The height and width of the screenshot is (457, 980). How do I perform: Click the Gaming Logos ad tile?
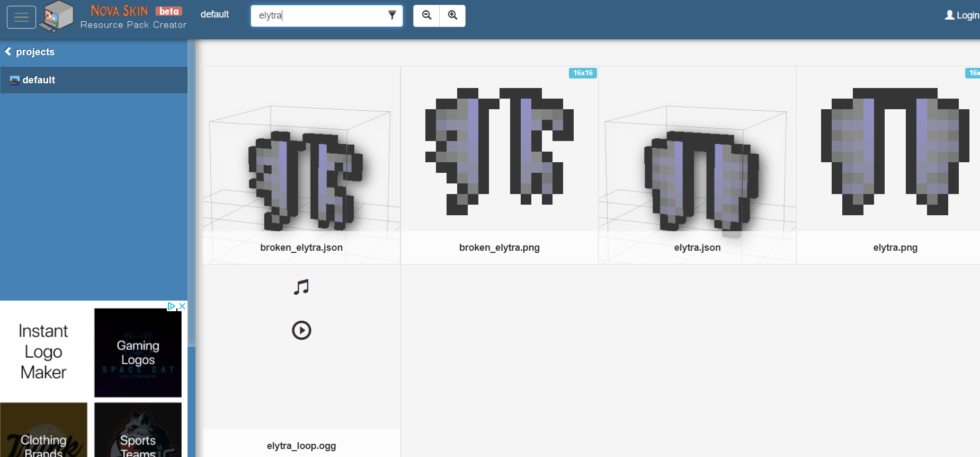pyautogui.click(x=138, y=353)
